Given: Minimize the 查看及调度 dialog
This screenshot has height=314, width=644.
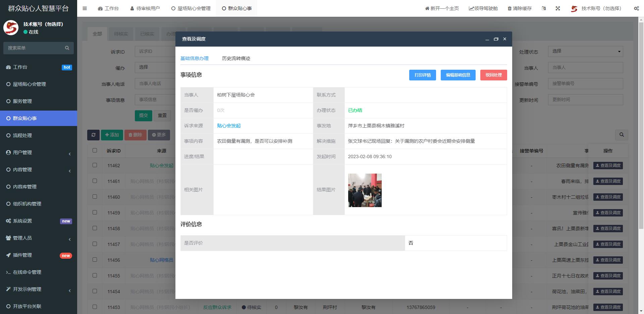Looking at the screenshot, I should tap(487, 39).
